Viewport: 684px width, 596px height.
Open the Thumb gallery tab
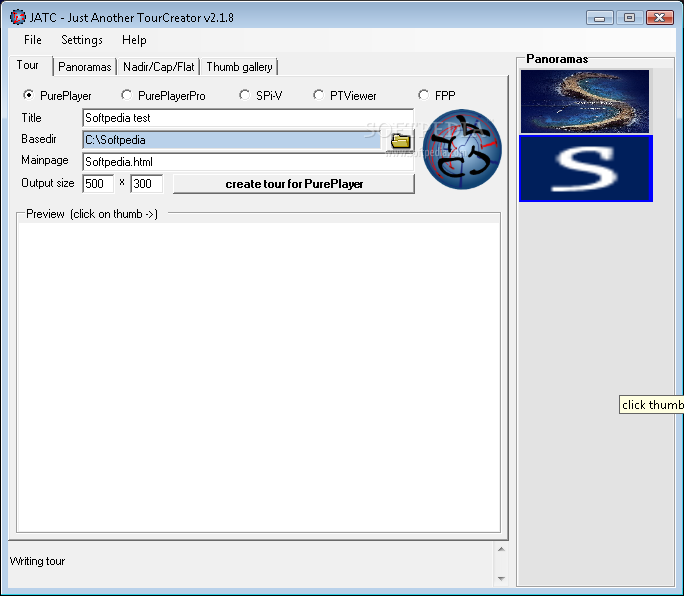click(239, 67)
